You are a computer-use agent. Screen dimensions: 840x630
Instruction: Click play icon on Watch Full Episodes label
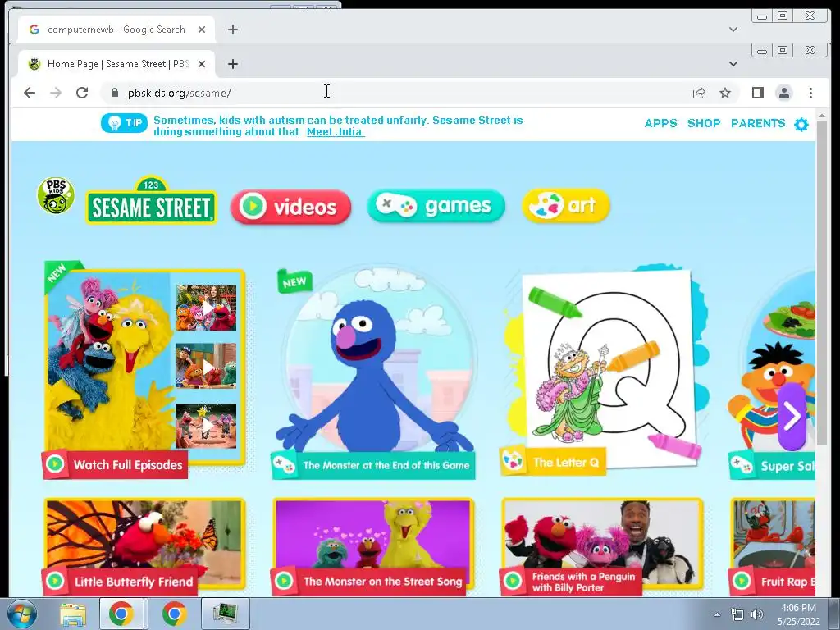tap(55, 464)
